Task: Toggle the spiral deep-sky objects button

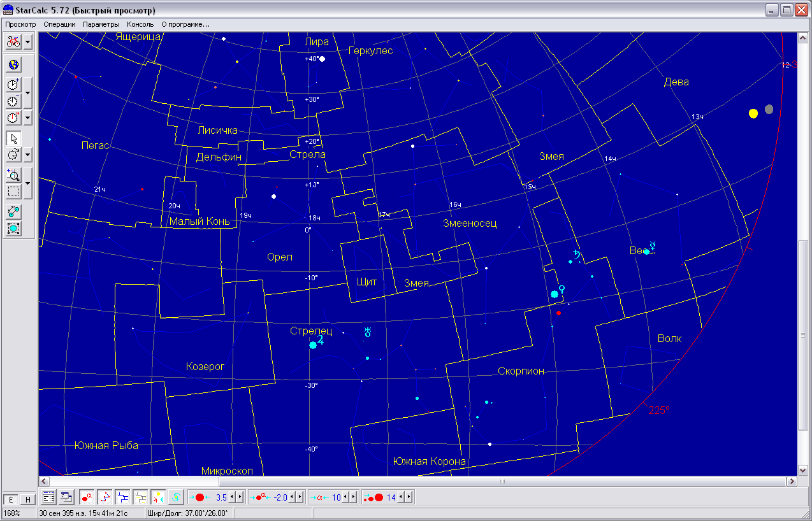Action: tap(177, 497)
